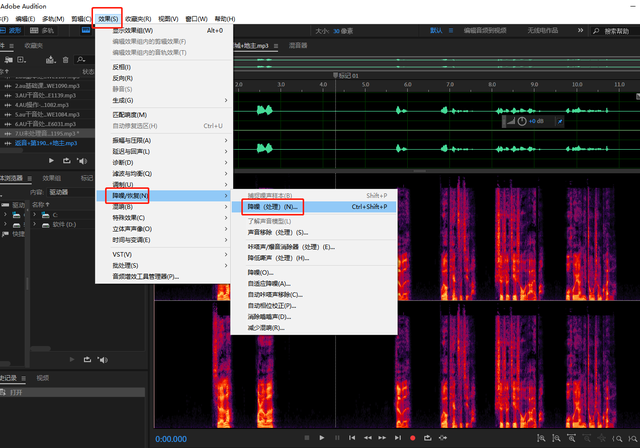Click the zoom in time icon
Image resolution: width=640 pixels, height=448 pixels.
571,438
